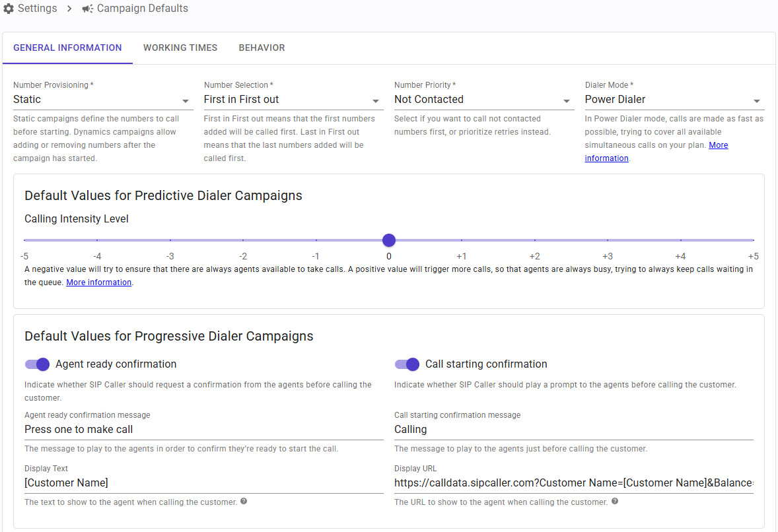The image size is (778, 532).
Task: Click help icon beside Display URL description
Action: click(x=615, y=502)
